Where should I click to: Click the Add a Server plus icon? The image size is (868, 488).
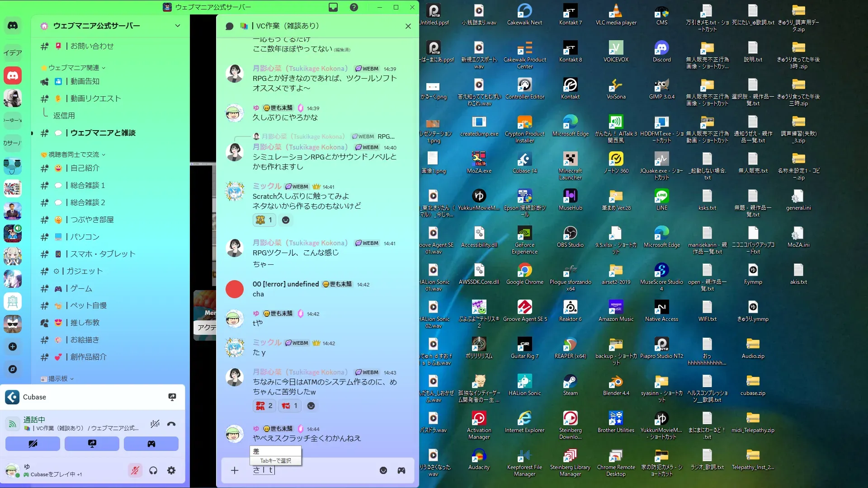coord(13,347)
